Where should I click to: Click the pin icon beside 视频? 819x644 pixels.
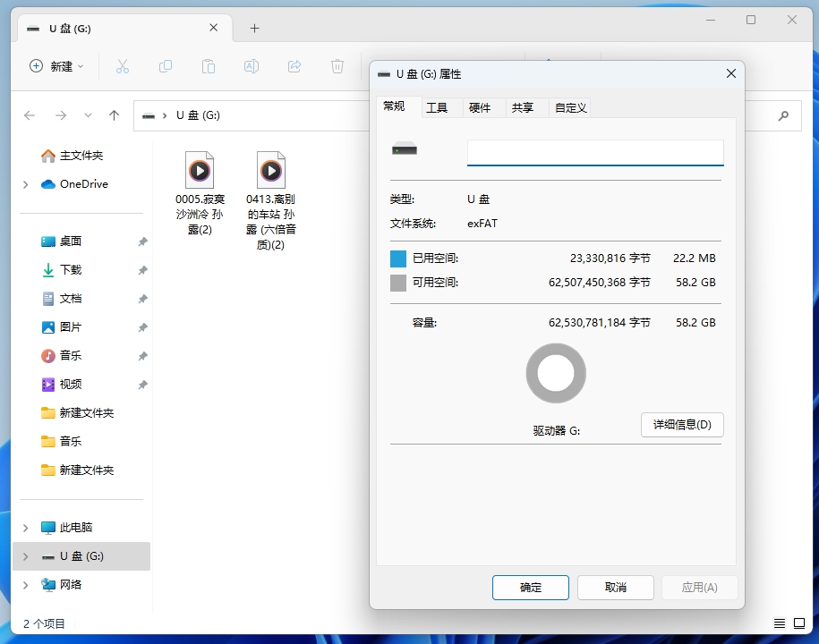142,386
